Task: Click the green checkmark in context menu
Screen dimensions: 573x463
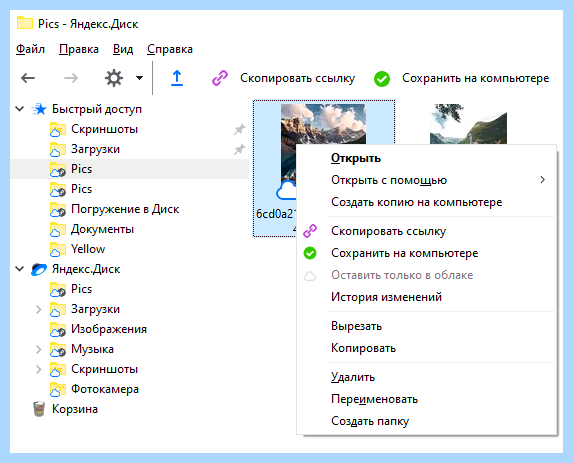Action: click(310, 253)
